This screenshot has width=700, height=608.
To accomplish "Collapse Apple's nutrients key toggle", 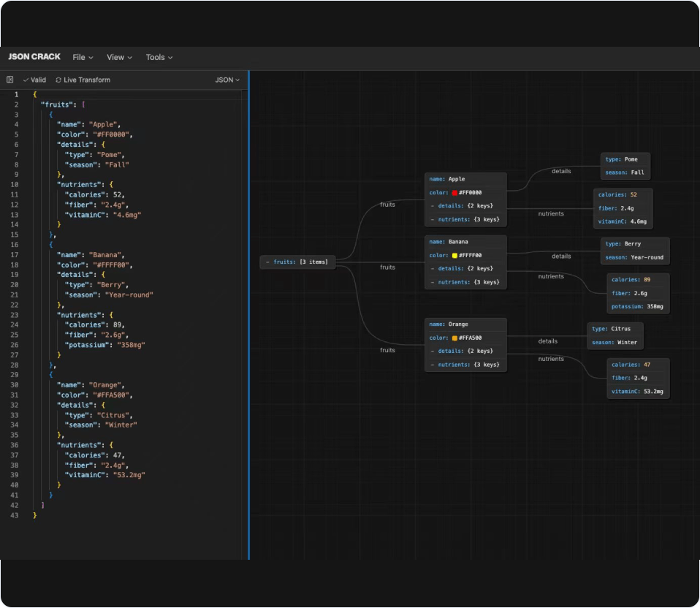I will pos(433,220).
